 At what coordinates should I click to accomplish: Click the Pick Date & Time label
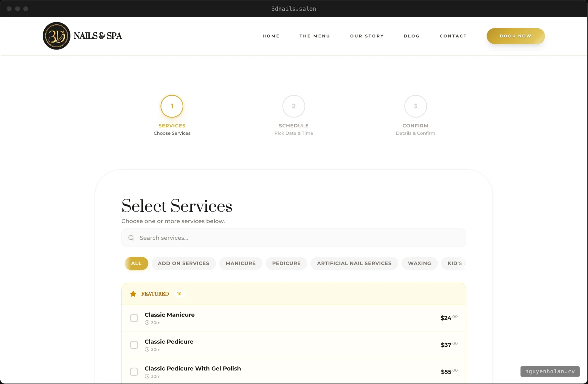click(294, 133)
